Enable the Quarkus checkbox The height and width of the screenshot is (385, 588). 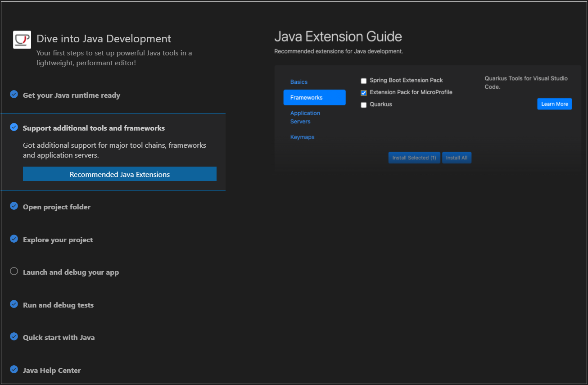tap(364, 104)
